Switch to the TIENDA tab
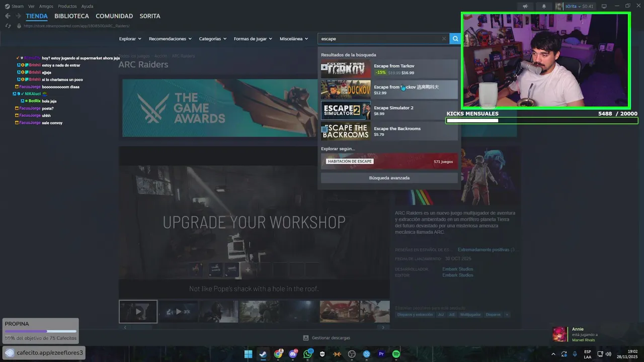This screenshot has height=362, width=644. click(x=37, y=16)
